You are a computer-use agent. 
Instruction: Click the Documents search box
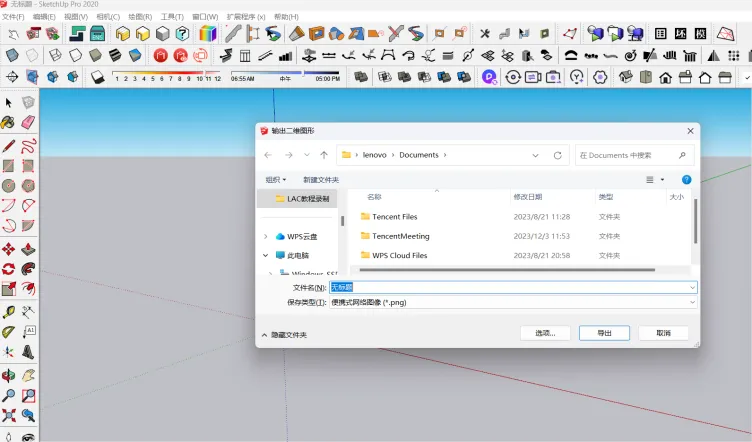coord(633,155)
